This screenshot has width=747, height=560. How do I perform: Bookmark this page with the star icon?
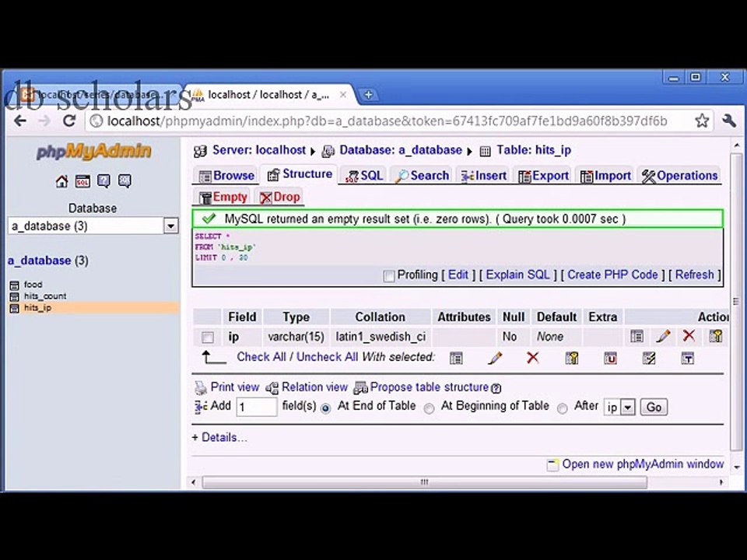(702, 121)
